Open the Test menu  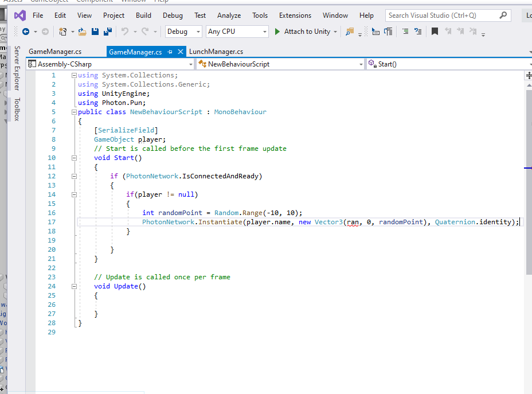[200, 15]
